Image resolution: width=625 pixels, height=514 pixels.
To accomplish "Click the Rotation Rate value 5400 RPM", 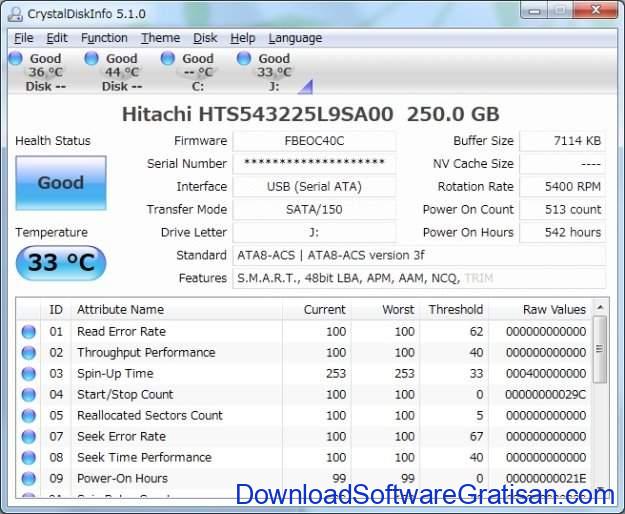I will [x=562, y=186].
